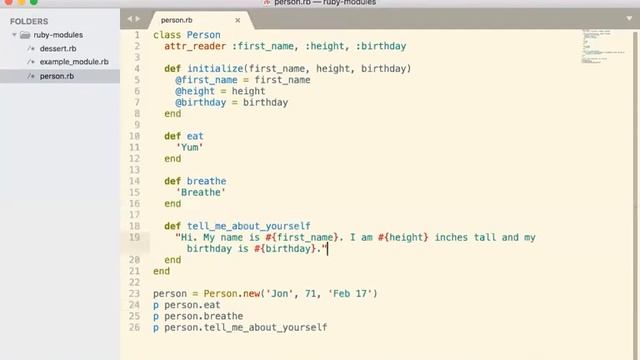Click line number 19 in the gutter
Viewport: 640px width, 360px height.
(x=134, y=237)
